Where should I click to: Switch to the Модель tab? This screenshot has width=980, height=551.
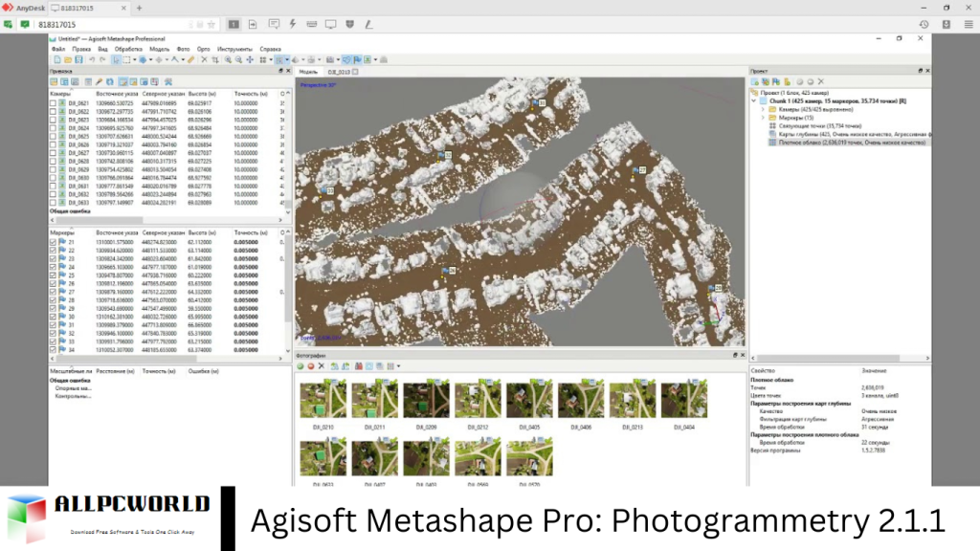coord(308,72)
